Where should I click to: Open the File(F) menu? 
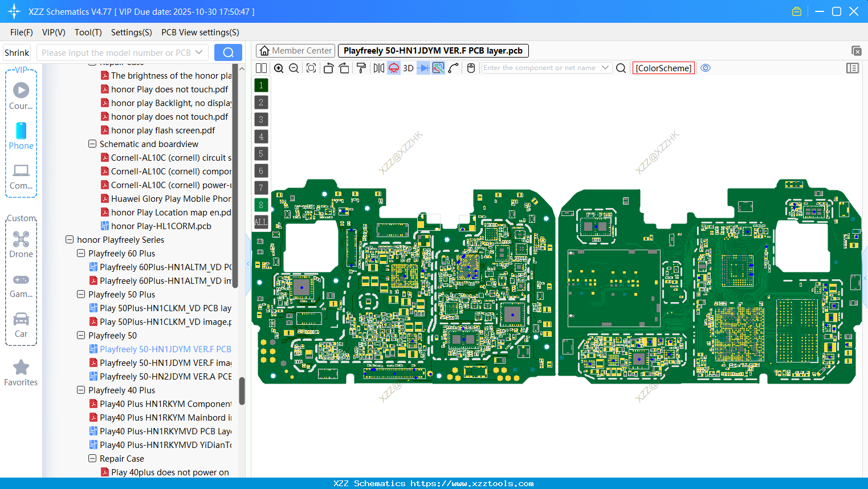pos(22,32)
